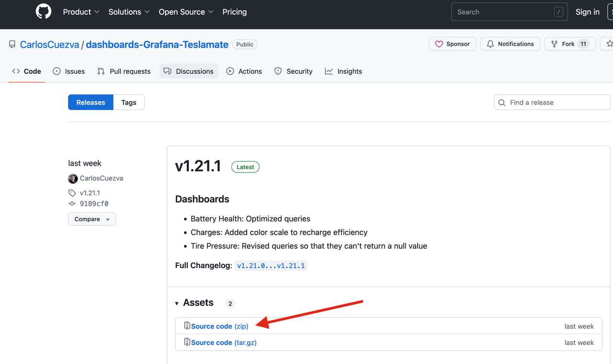Open the Compare dropdown
The height and width of the screenshot is (364, 613).
[92, 219]
